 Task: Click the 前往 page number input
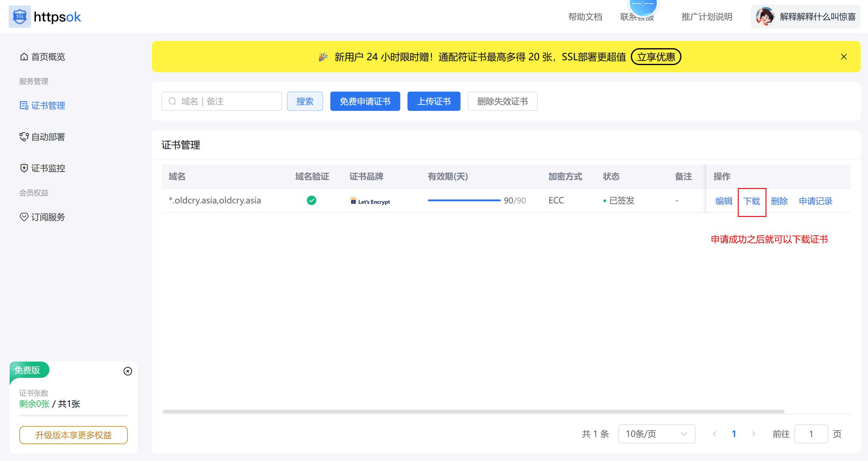click(811, 434)
